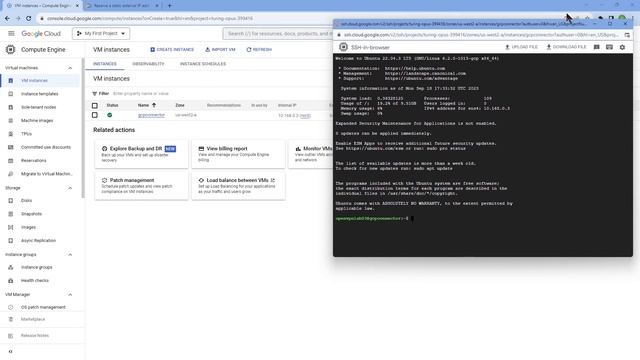Open the SSH window keyboard icon

point(609,47)
